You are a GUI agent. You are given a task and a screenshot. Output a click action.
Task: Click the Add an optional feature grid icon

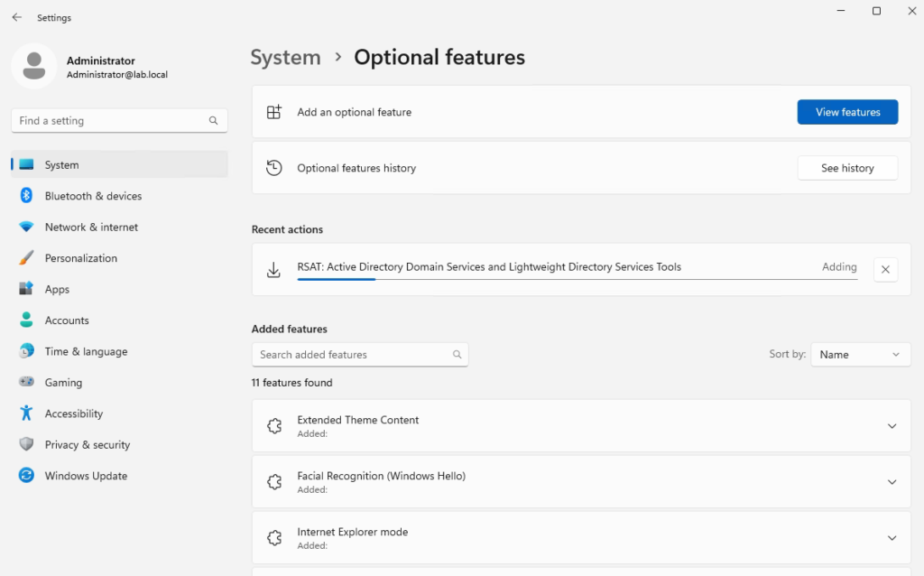click(274, 112)
